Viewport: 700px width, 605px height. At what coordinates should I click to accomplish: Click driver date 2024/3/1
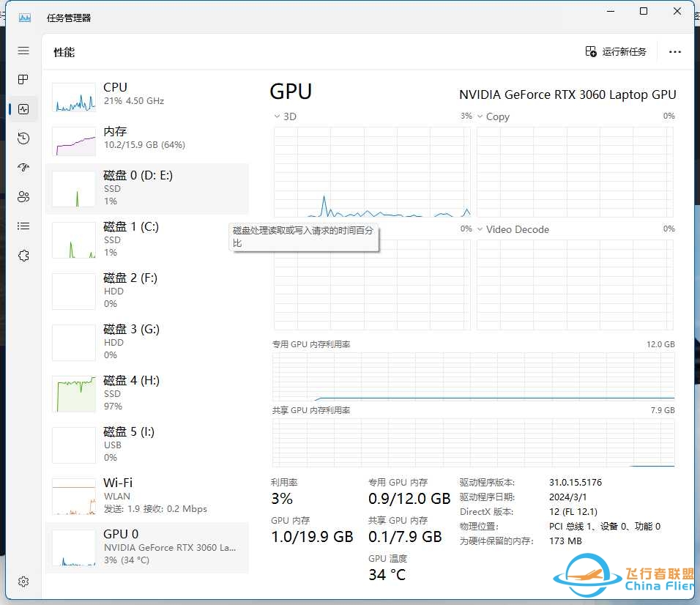tap(568, 497)
